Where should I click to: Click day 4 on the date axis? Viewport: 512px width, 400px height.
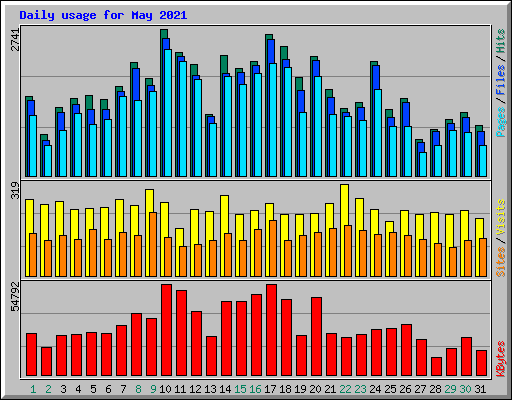pos(78,389)
